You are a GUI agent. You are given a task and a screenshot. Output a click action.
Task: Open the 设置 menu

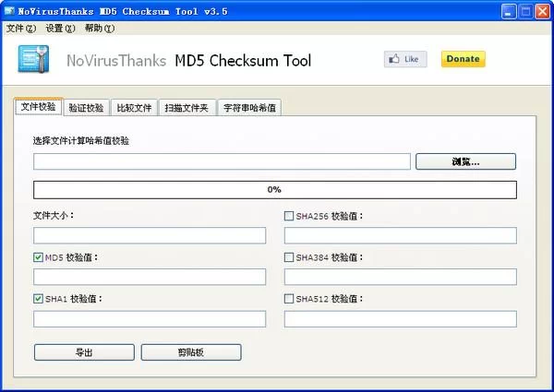60,29
